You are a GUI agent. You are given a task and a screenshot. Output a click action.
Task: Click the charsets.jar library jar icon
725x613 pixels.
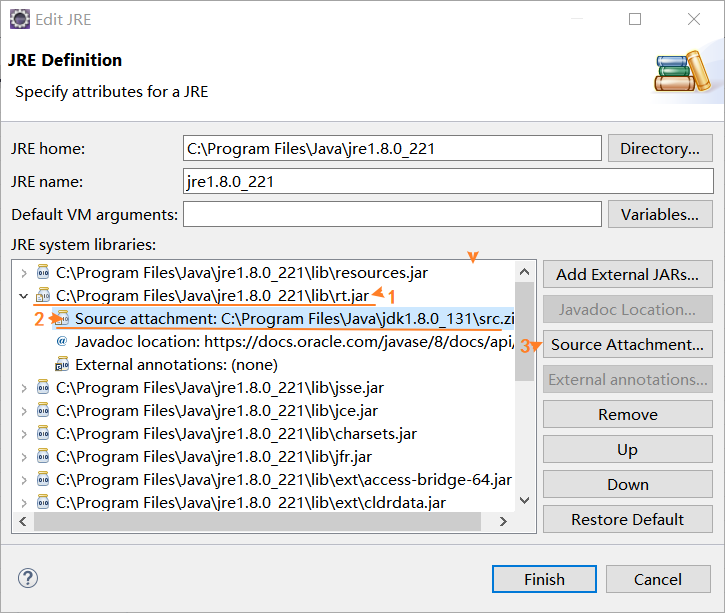coord(43,434)
